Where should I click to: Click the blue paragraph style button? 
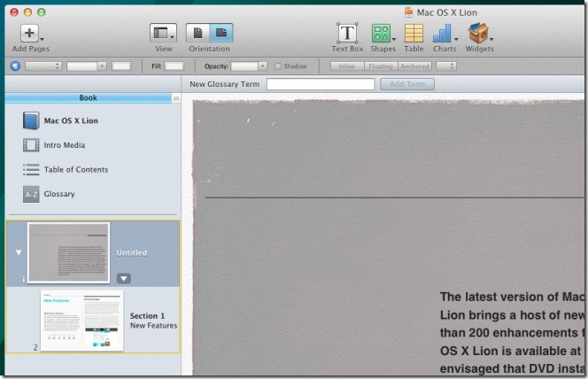(15, 66)
